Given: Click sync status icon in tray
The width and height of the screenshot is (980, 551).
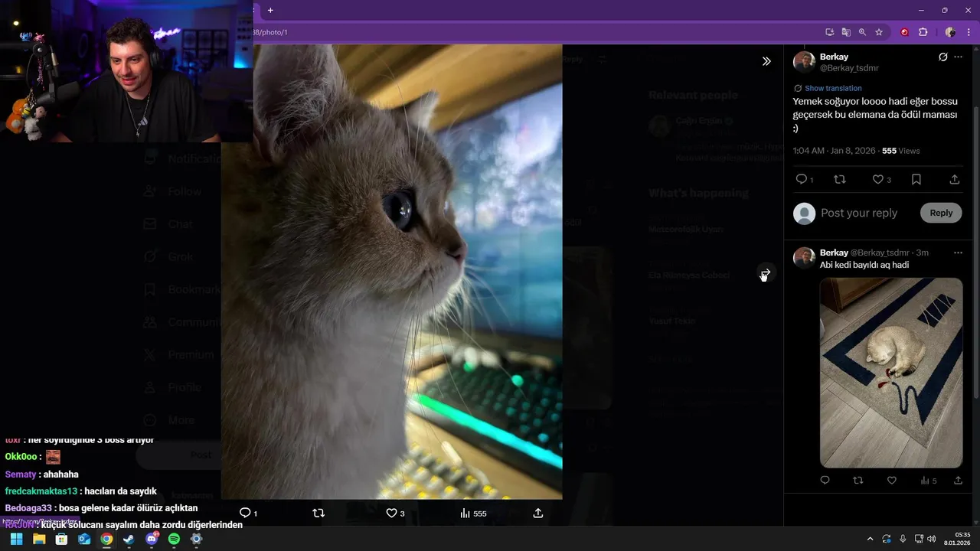Looking at the screenshot, I should [x=887, y=539].
